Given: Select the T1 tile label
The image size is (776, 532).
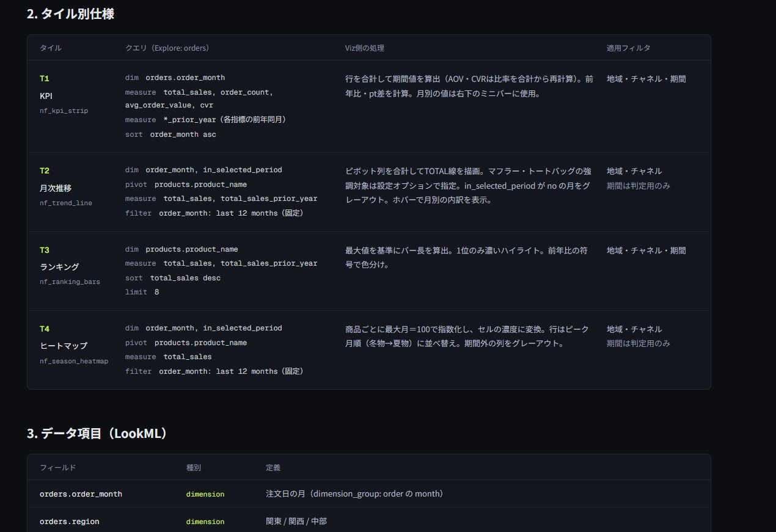Looking at the screenshot, I should pyautogui.click(x=45, y=79).
